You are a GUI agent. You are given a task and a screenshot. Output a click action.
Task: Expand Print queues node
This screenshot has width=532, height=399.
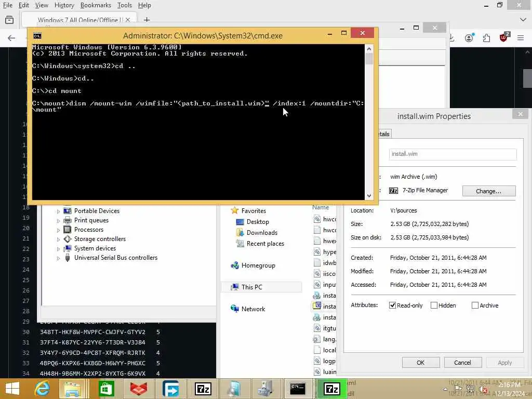pyautogui.click(x=58, y=221)
